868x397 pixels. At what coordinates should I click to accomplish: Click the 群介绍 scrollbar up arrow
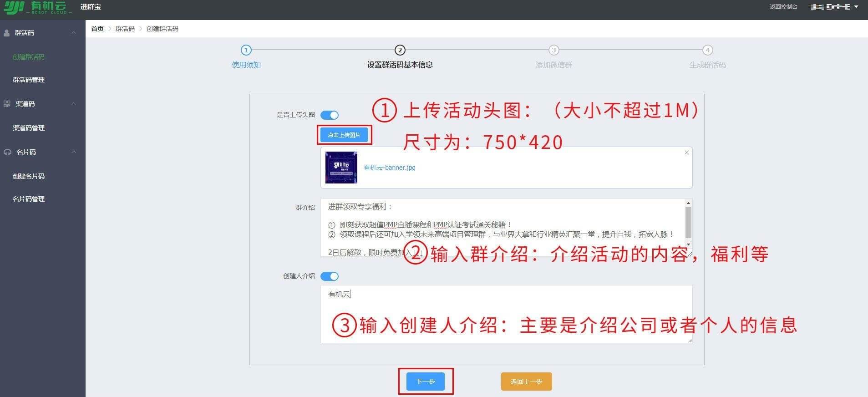[688, 203]
